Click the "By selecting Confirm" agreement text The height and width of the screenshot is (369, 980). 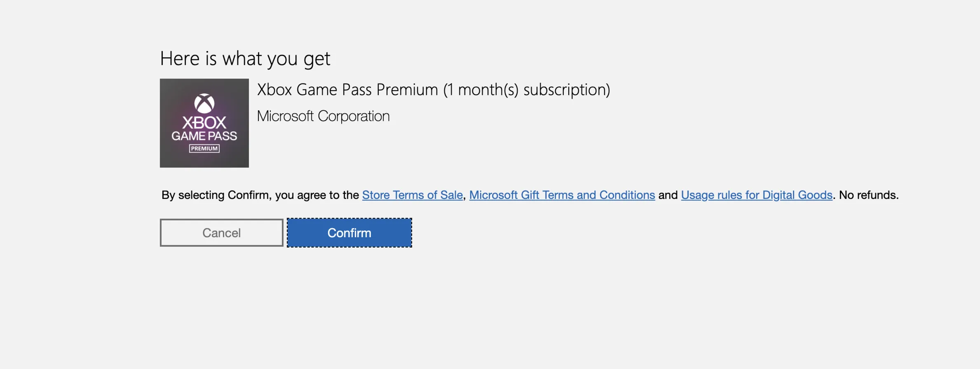tap(217, 195)
